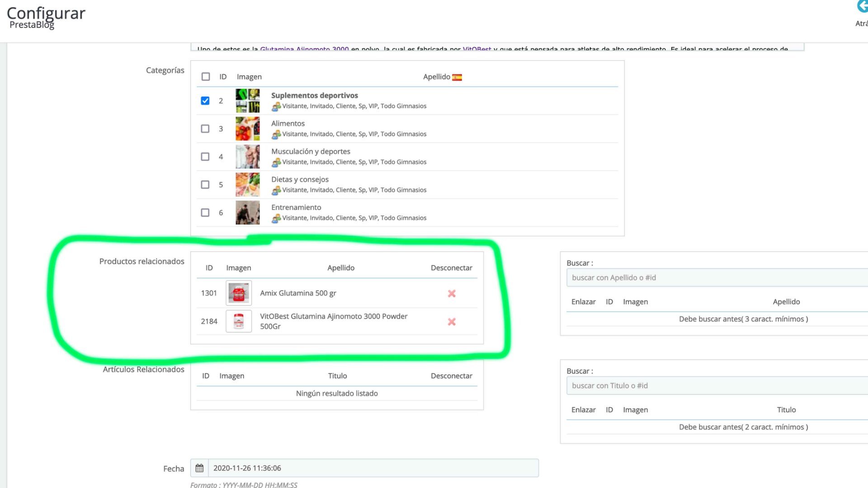Click the Spanish flag icon next to Apellido
This screenshot has height=488, width=868.
pos(457,77)
